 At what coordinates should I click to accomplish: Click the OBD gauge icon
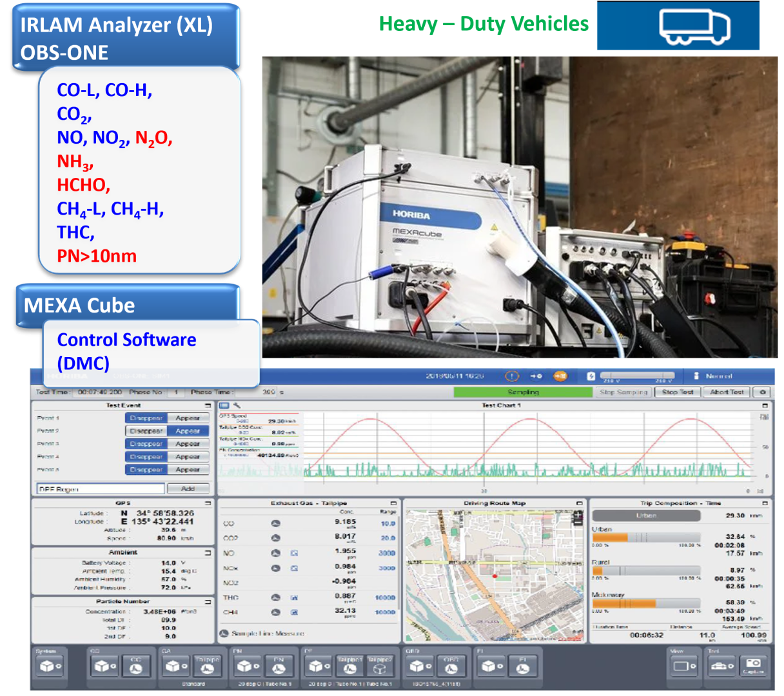pos(451,666)
